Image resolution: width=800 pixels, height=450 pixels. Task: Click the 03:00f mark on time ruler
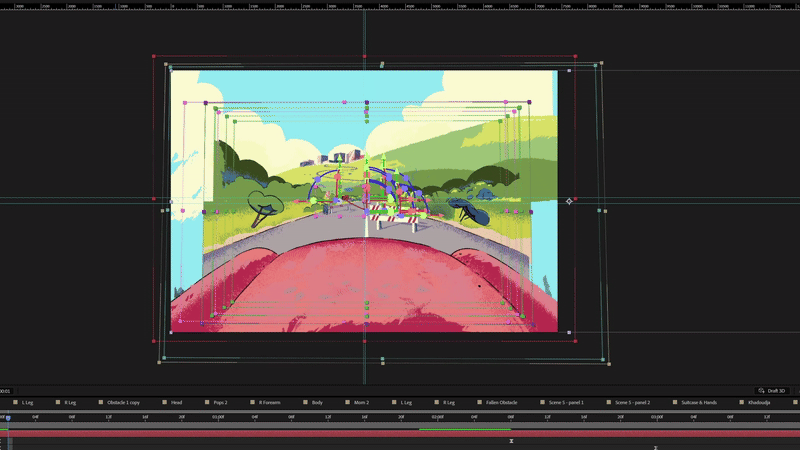(x=657, y=417)
